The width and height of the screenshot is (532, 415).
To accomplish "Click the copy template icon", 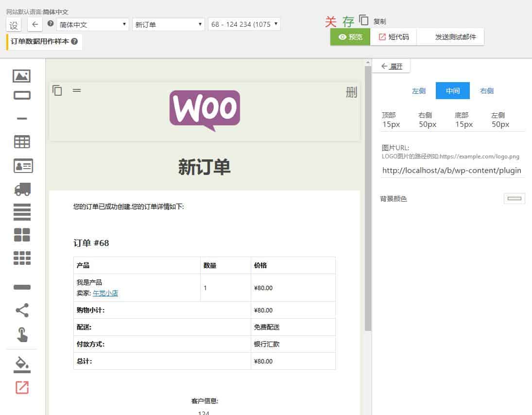I will [363, 20].
